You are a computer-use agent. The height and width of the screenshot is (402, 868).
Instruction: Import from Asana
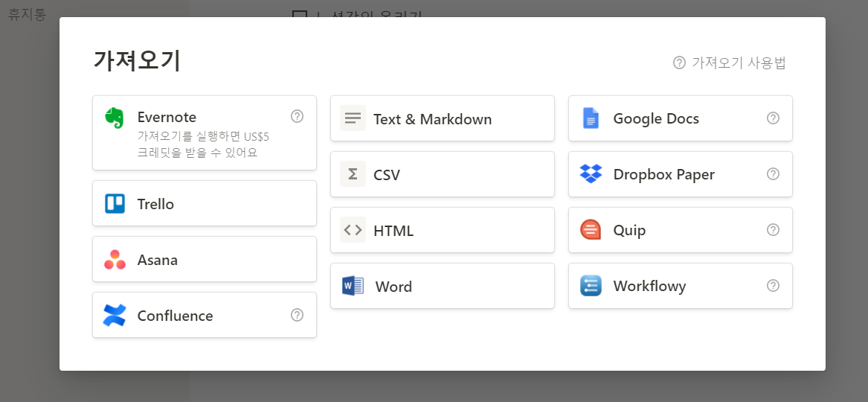205,259
